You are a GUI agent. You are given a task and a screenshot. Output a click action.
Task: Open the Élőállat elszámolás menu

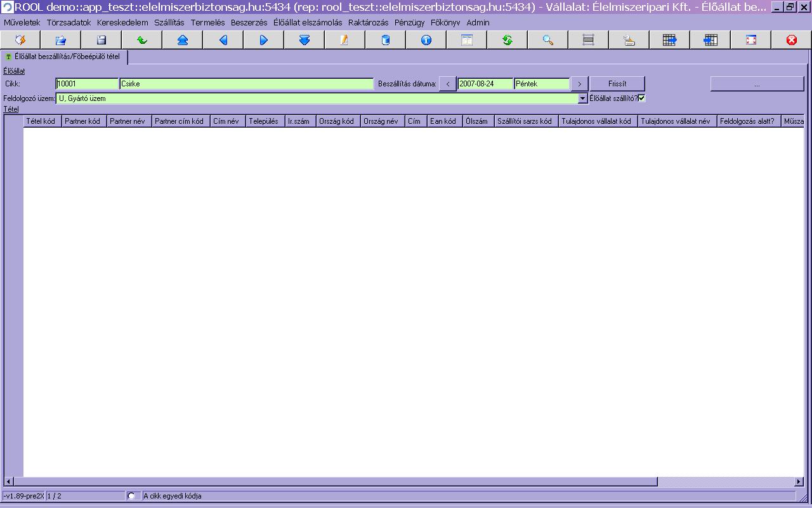pyautogui.click(x=308, y=22)
